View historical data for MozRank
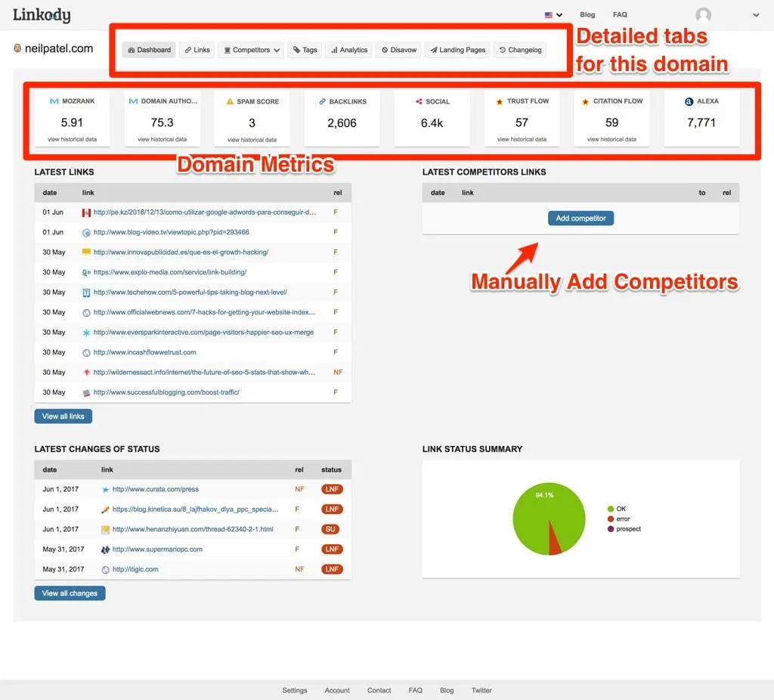The height and width of the screenshot is (700, 774). pyautogui.click(x=72, y=139)
